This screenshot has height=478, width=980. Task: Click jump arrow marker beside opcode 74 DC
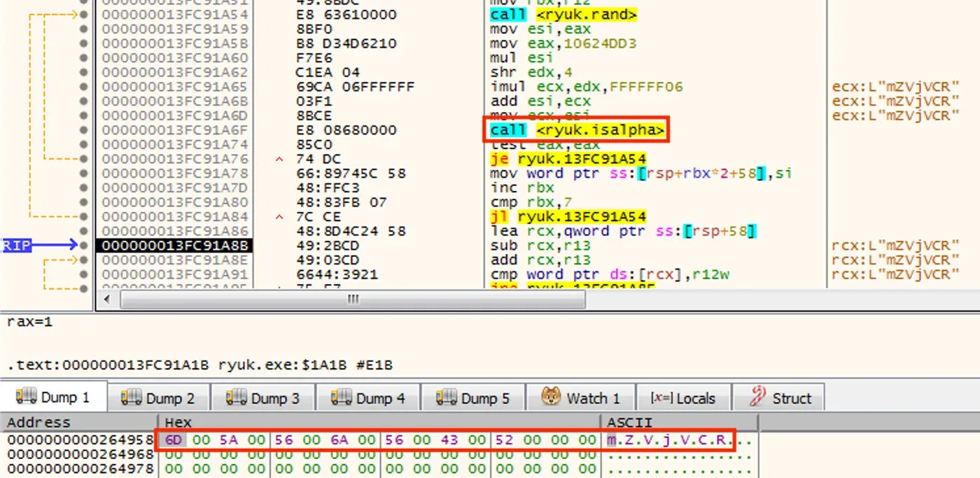280,159
